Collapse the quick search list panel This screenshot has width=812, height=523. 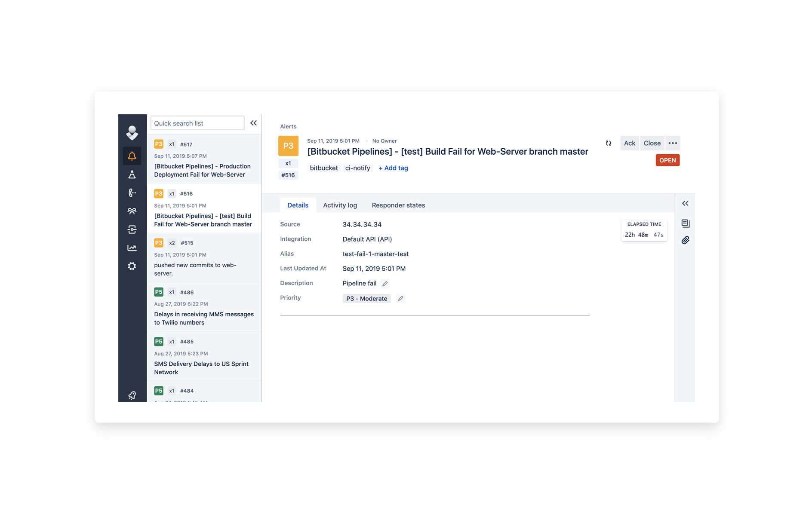pos(253,122)
